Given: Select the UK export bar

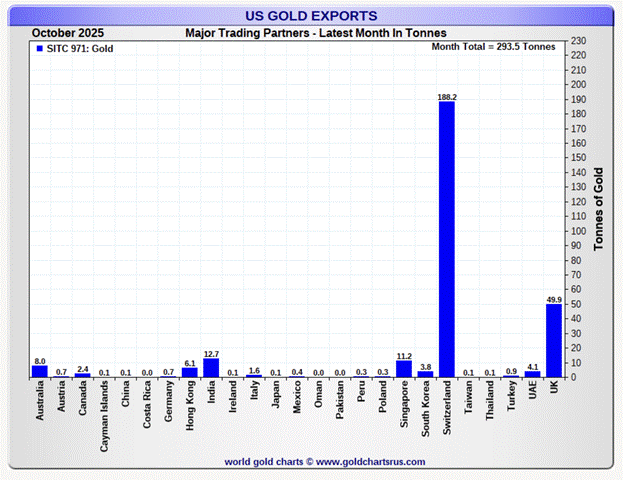Looking at the screenshot, I should [553, 340].
